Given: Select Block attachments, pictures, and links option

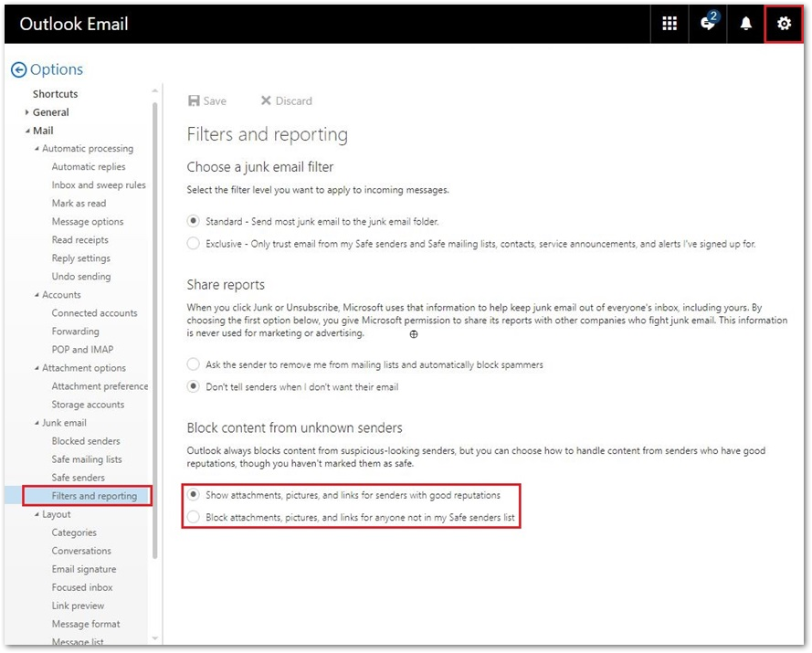Looking at the screenshot, I should [x=193, y=518].
